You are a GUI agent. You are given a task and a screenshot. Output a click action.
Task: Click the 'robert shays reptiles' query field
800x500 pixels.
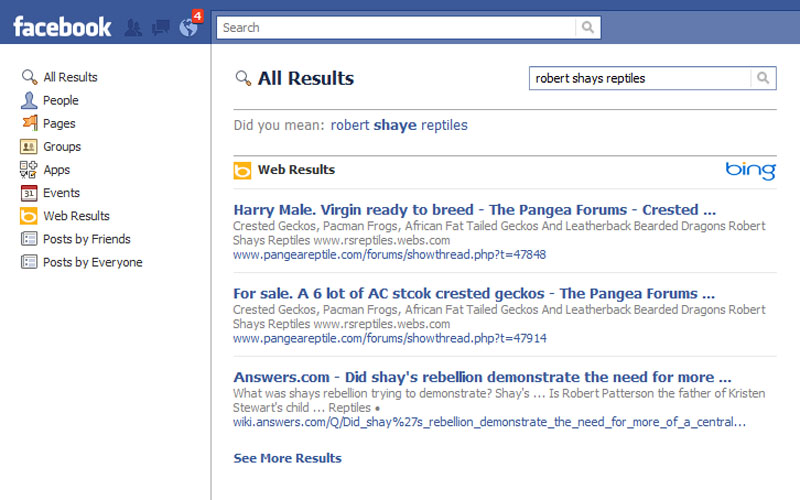(640, 78)
